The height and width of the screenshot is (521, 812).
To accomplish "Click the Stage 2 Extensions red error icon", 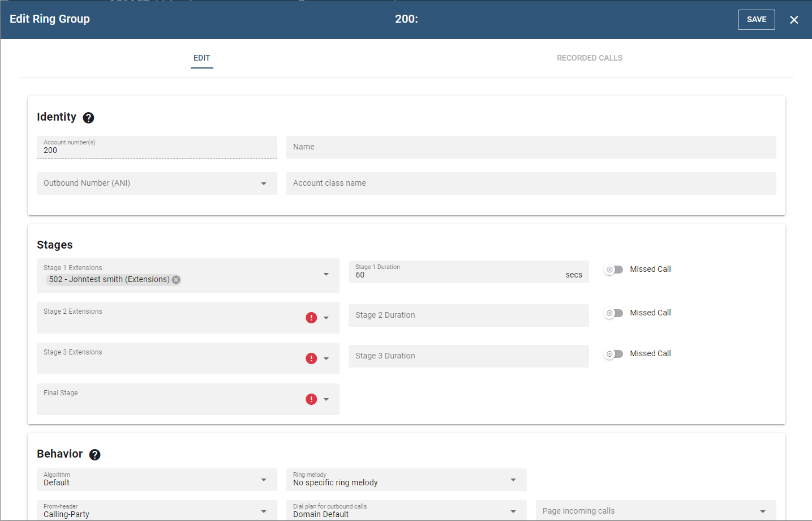I will click(x=311, y=318).
